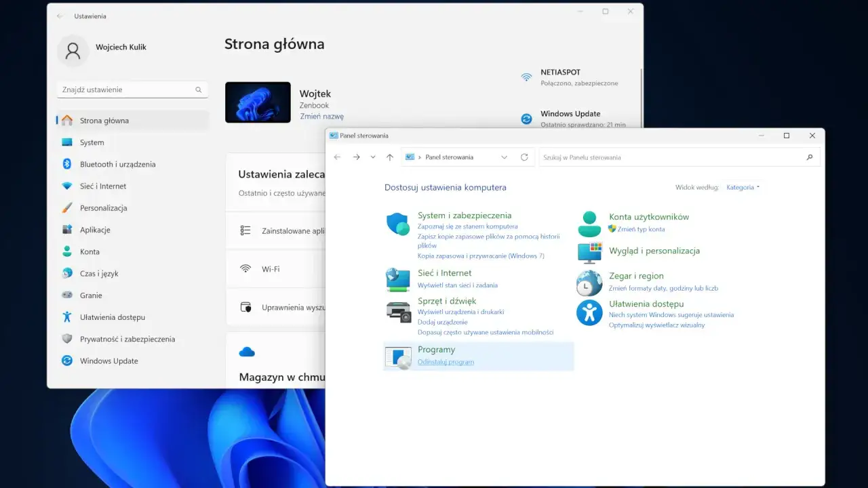Click the Panel sterowania title bar icon
The image size is (868, 488).
pyautogui.click(x=334, y=136)
